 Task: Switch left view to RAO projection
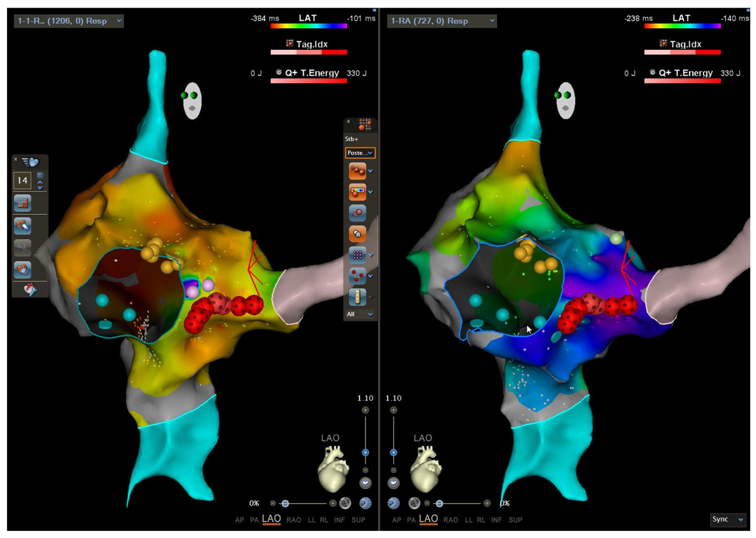coord(293,520)
